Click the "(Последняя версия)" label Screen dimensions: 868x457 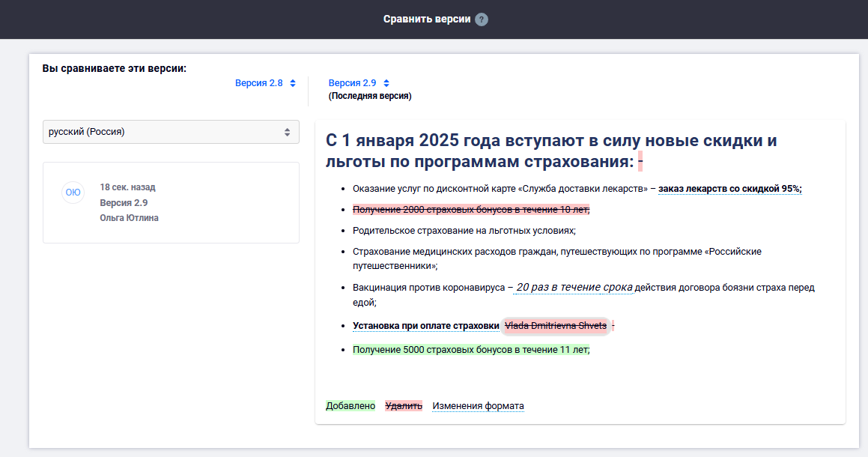coord(370,96)
